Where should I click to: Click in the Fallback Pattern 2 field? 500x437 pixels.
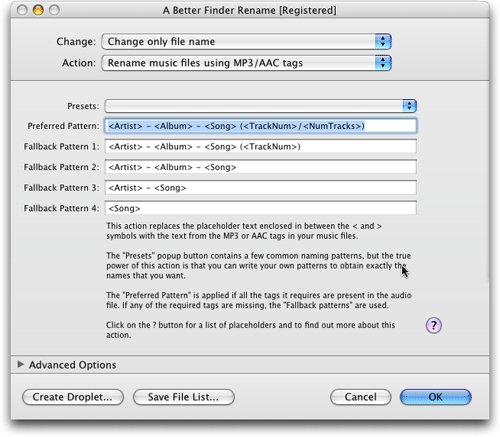coord(261,167)
